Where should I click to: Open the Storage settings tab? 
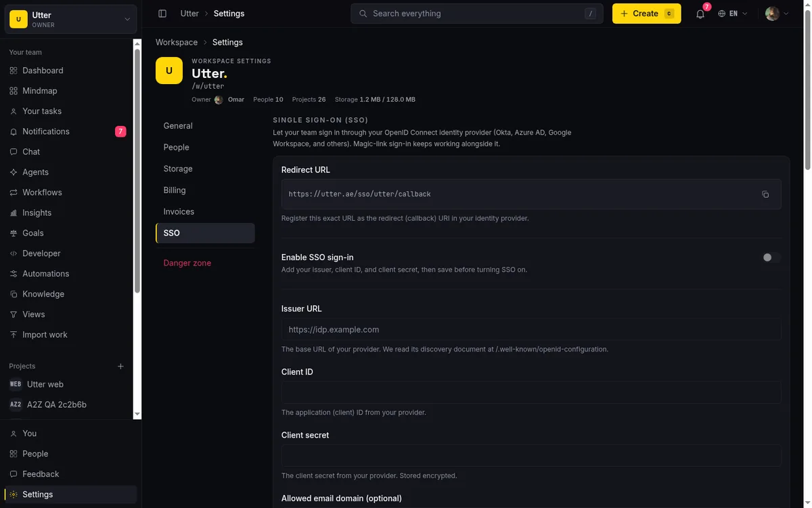(x=205, y=169)
